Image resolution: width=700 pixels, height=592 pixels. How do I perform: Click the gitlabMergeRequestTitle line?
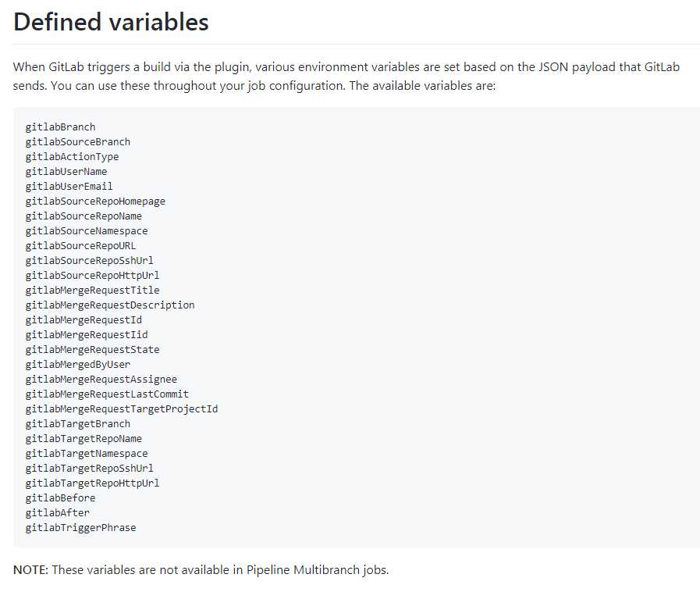[x=92, y=291]
